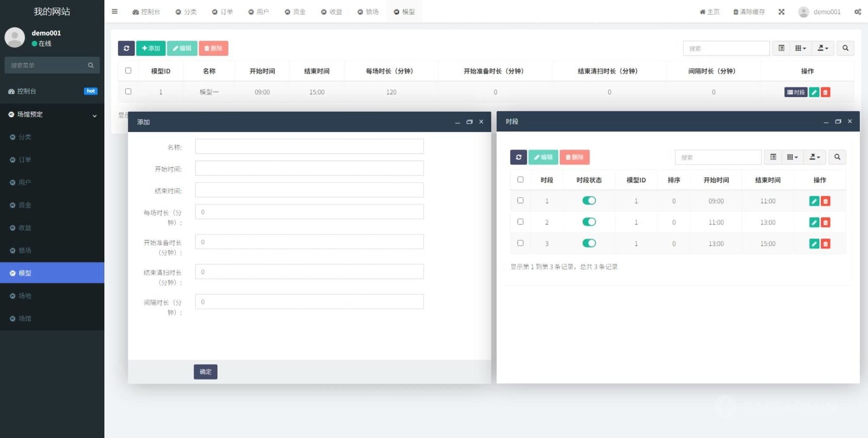Disable status switch for time slot 3
The height and width of the screenshot is (438, 868).
589,243
